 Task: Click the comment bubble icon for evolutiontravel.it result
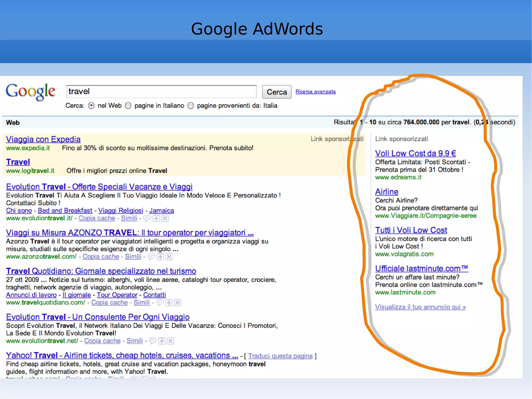(x=147, y=218)
